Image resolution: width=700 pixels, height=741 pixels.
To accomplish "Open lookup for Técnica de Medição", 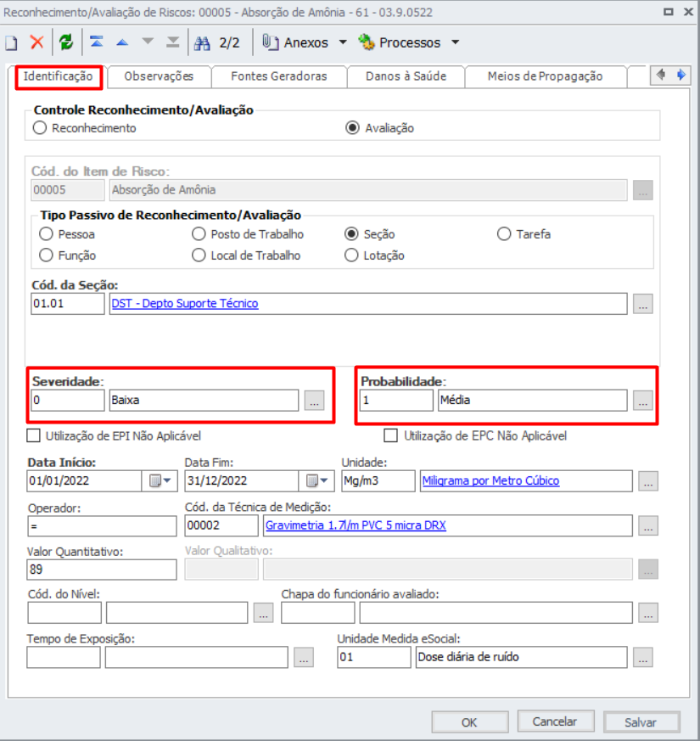I will coord(648,526).
